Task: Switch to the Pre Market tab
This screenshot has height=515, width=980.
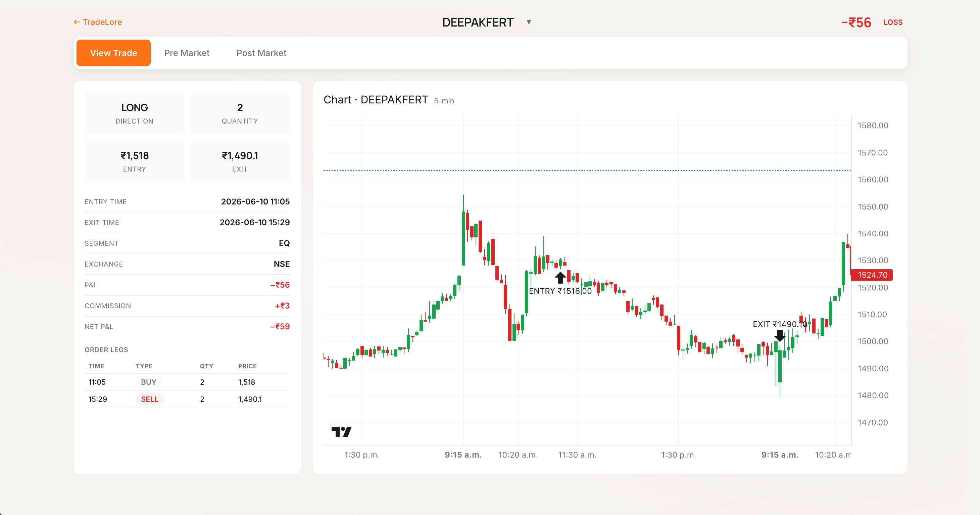Action: (187, 53)
